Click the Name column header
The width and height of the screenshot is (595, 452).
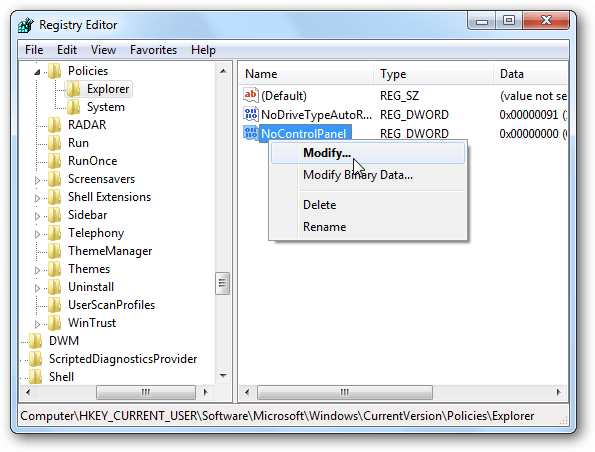point(306,74)
